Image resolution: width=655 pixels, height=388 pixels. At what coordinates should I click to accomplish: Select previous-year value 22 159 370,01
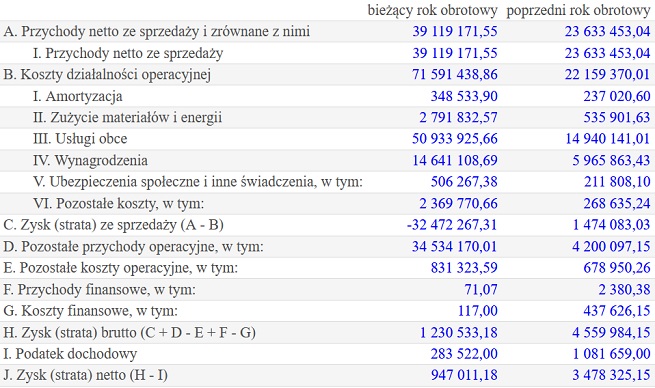pos(607,75)
